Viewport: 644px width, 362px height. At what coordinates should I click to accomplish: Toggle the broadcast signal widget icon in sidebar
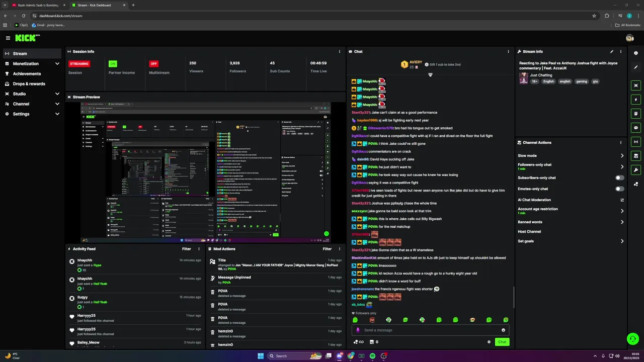point(636,142)
